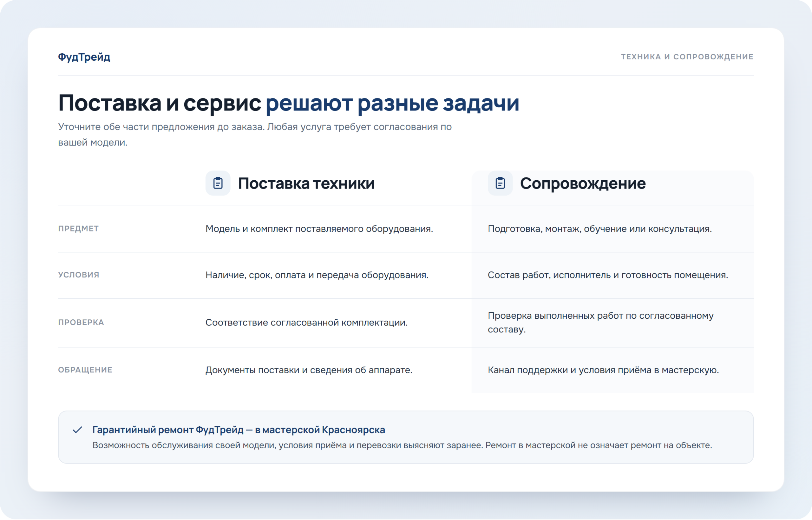Screen dimensions: 812x520
Task: Select cell Подготовка, монтаж, обучение или консультация
Action: click(x=600, y=229)
